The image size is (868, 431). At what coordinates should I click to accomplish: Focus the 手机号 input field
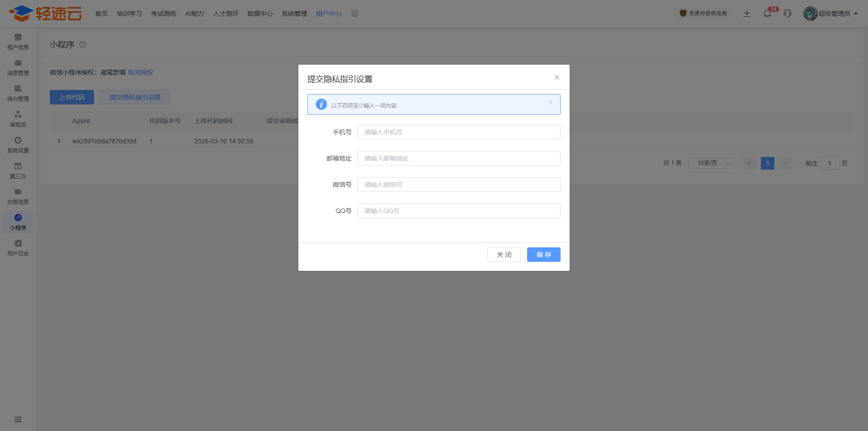(458, 132)
